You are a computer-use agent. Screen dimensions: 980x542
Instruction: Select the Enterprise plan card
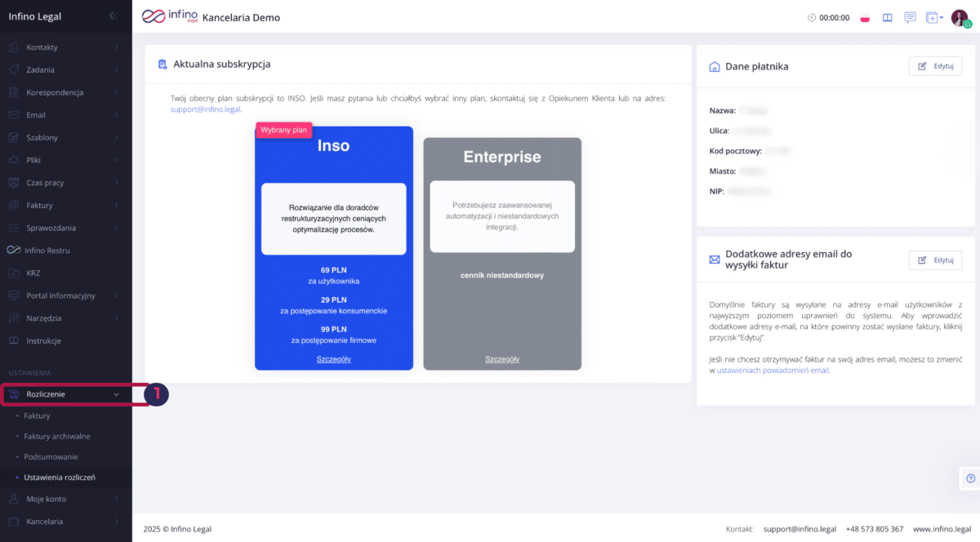click(502, 254)
